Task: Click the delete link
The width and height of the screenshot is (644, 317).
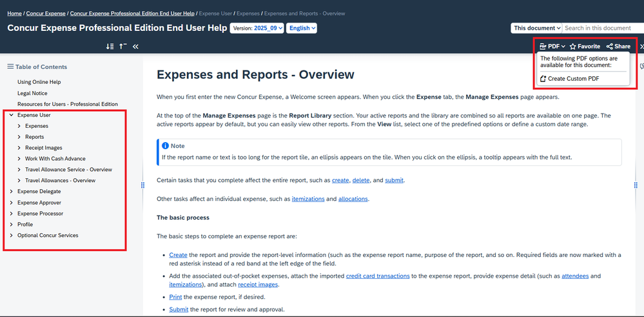Action: 361,180
